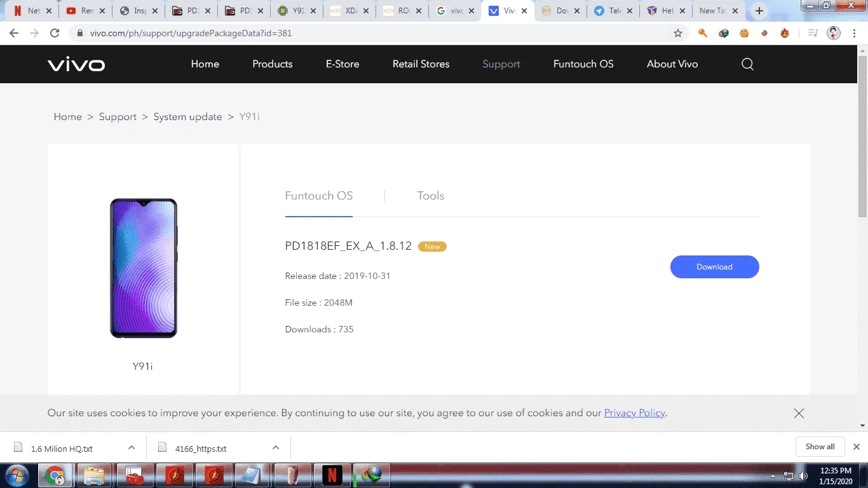The width and height of the screenshot is (868, 488).
Task: Click the key extension icon in toolbar
Action: 703,33
